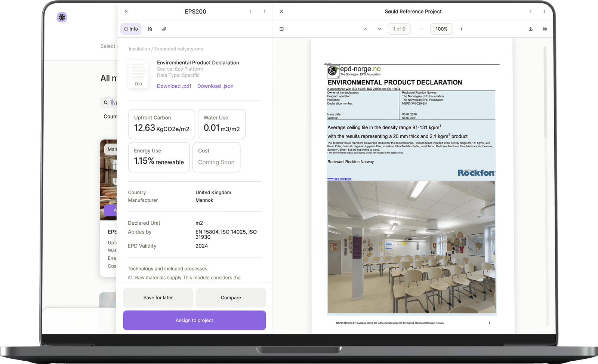598x364 pixels.
Task: Click Save for later
Action: [x=158, y=297]
